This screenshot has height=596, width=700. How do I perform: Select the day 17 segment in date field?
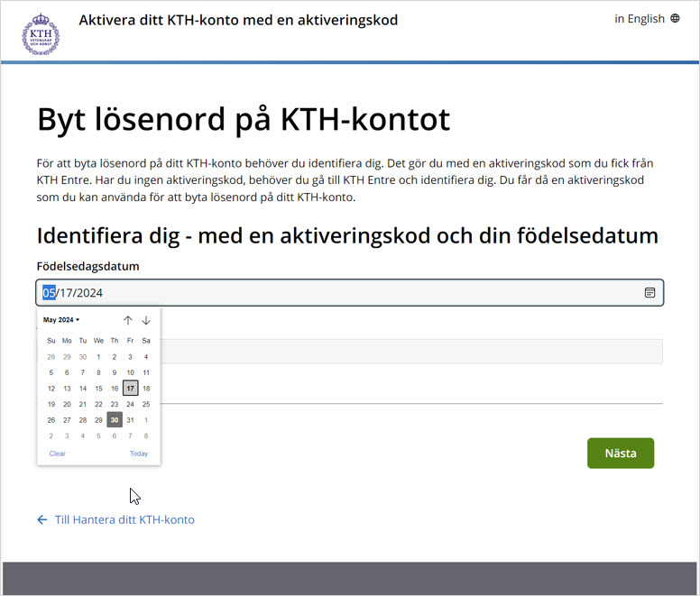coord(66,293)
